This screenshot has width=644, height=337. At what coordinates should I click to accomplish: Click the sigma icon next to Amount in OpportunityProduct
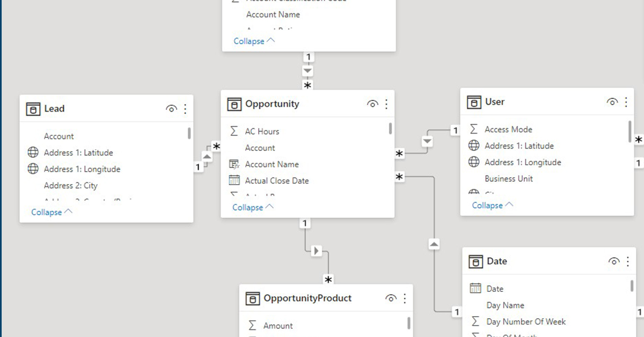252,325
